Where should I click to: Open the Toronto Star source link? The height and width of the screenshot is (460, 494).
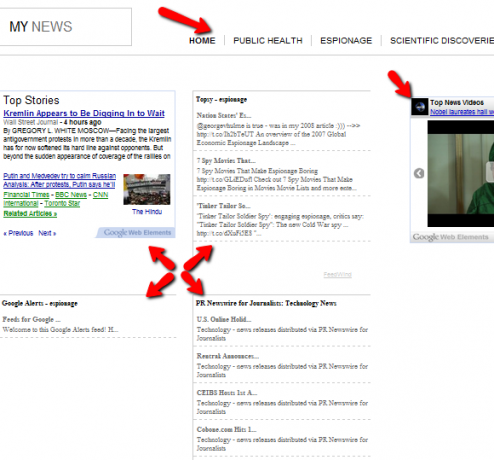(62, 203)
